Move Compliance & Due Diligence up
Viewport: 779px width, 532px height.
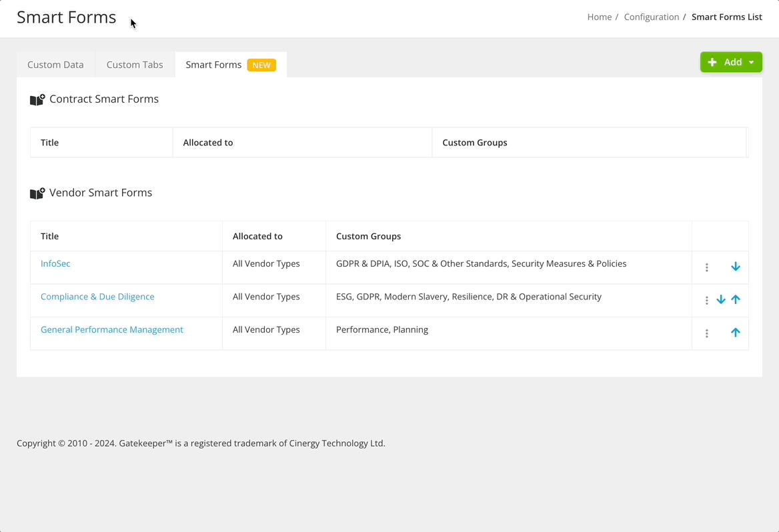pos(736,299)
